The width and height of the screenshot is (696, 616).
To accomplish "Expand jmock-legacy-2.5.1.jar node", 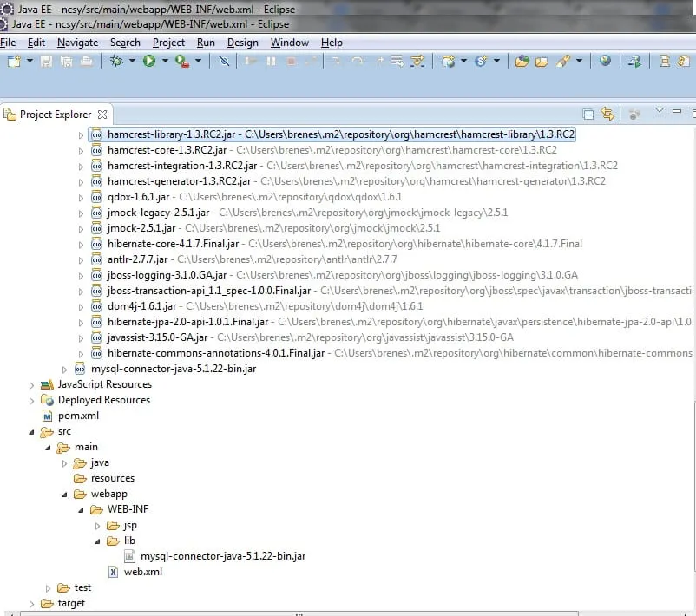I will [x=81, y=213].
